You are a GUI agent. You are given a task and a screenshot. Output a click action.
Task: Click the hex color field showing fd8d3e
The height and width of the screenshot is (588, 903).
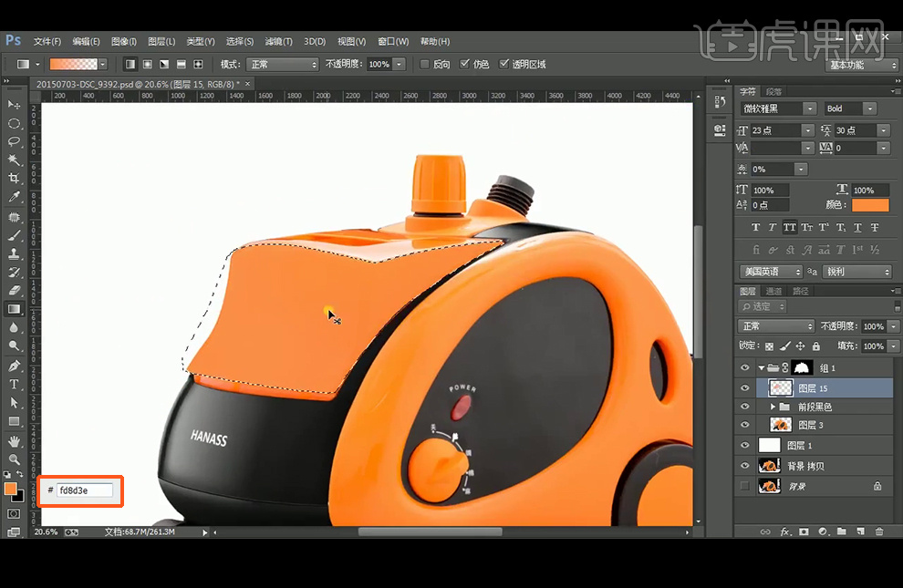coord(85,490)
